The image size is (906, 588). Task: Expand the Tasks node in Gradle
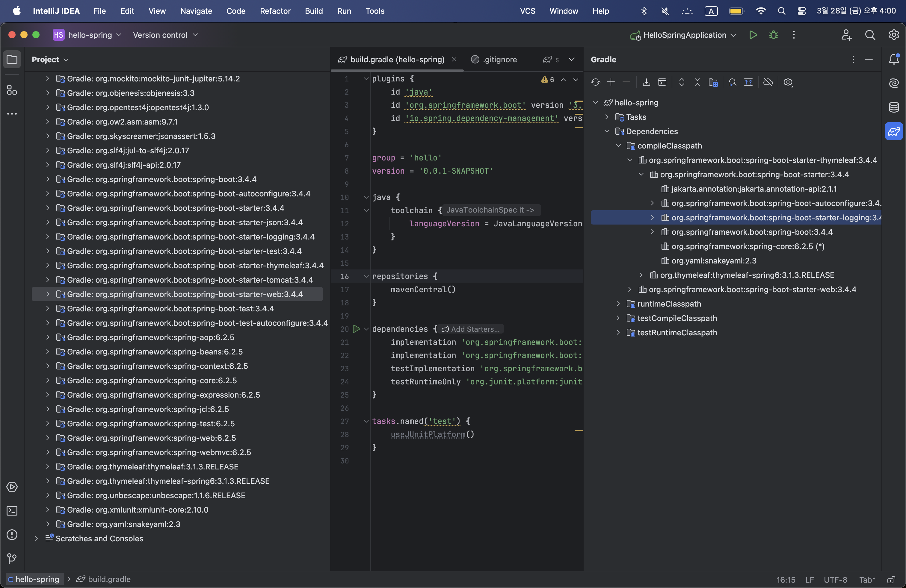coord(607,117)
